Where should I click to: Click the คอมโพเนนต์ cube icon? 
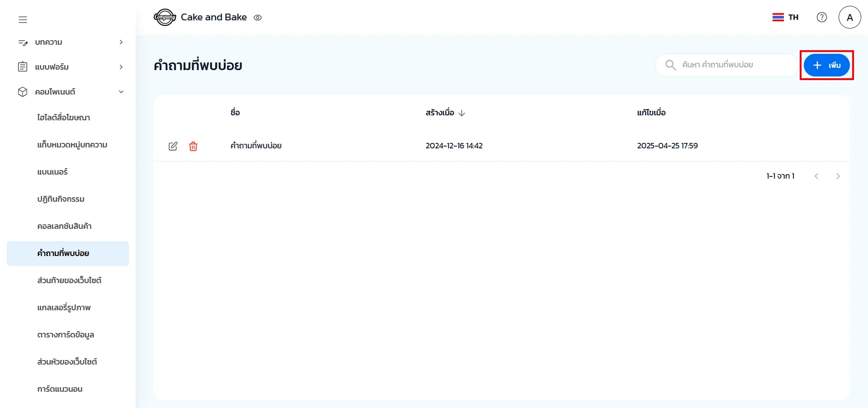(x=23, y=92)
